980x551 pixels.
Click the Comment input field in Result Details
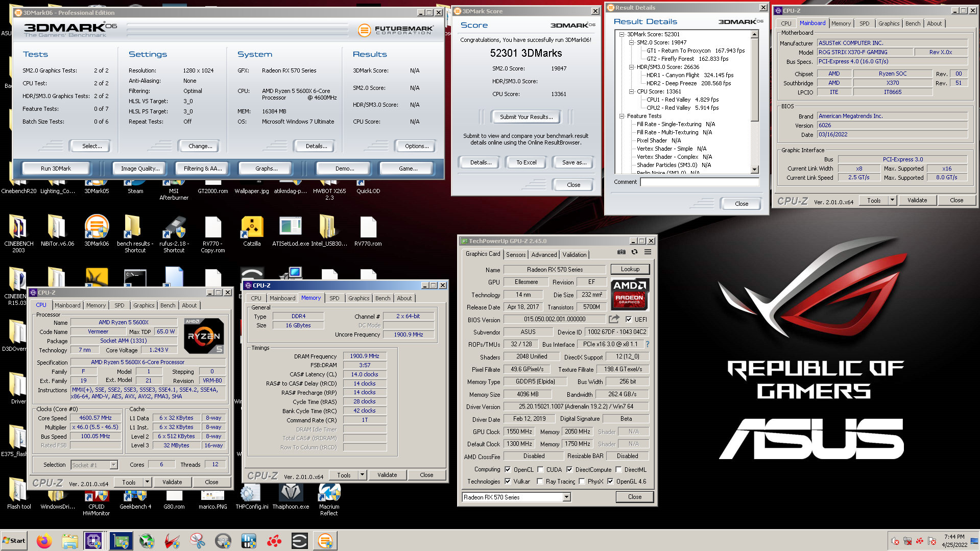click(x=700, y=182)
